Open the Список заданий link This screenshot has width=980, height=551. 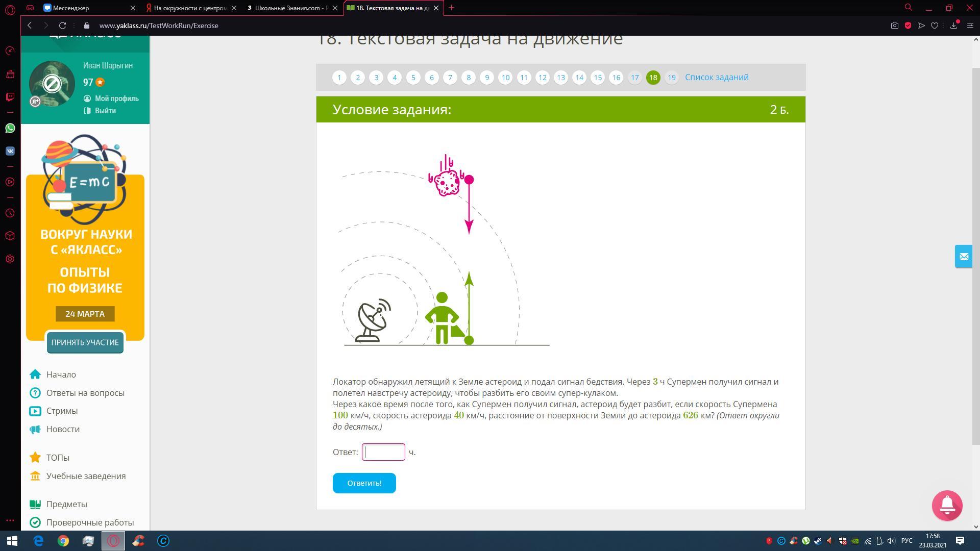(x=716, y=77)
